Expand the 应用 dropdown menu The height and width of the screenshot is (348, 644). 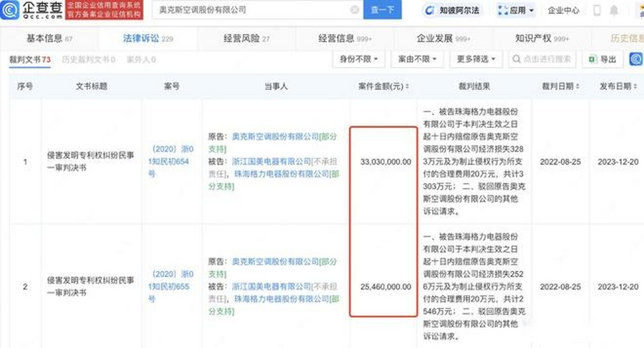(516, 11)
